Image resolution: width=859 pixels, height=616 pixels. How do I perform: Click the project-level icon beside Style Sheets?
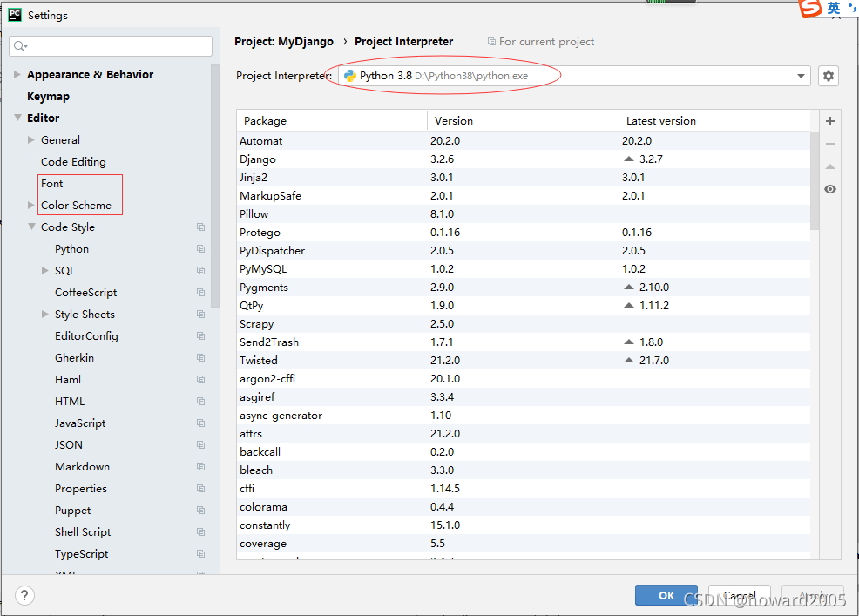[x=201, y=314]
